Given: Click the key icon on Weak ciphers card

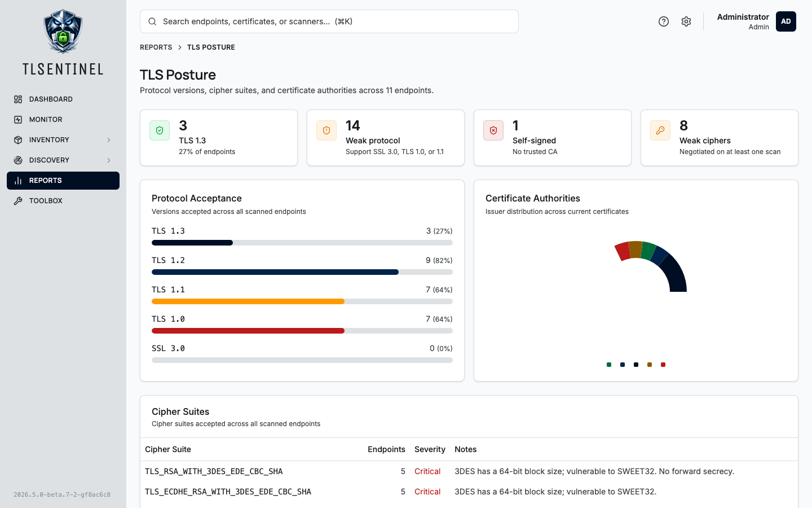Looking at the screenshot, I should [660, 130].
